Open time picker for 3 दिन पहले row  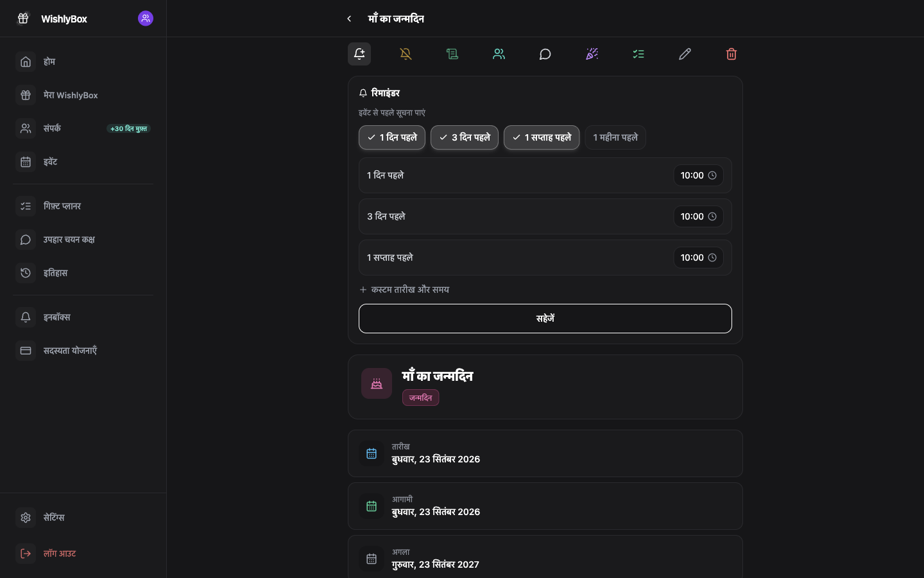(698, 216)
